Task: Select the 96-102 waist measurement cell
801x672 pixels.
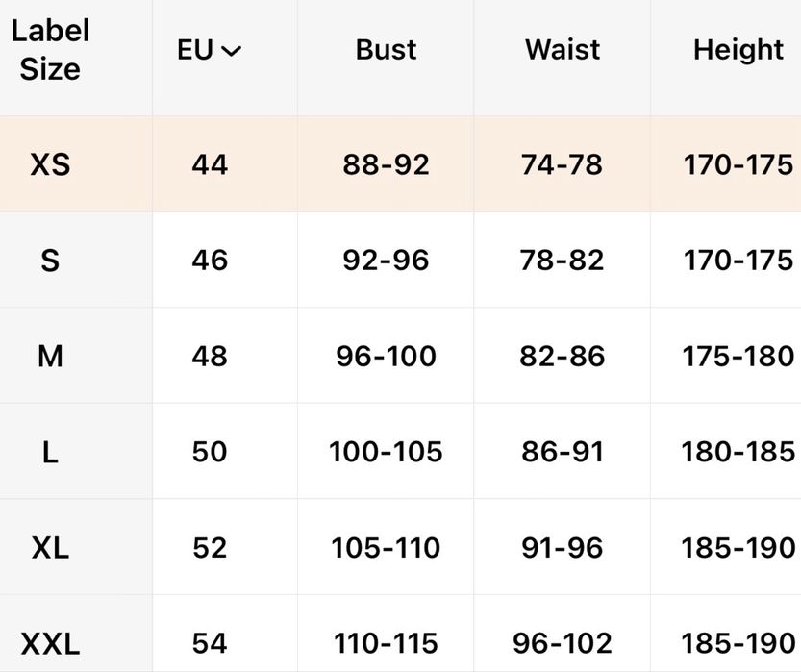Action: pyautogui.click(x=563, y=643)
